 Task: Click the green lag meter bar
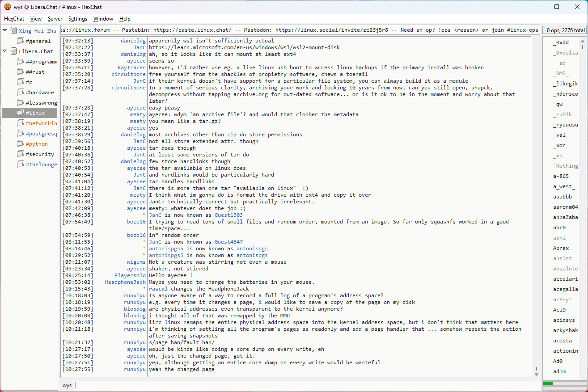click(x=548, y=384)
